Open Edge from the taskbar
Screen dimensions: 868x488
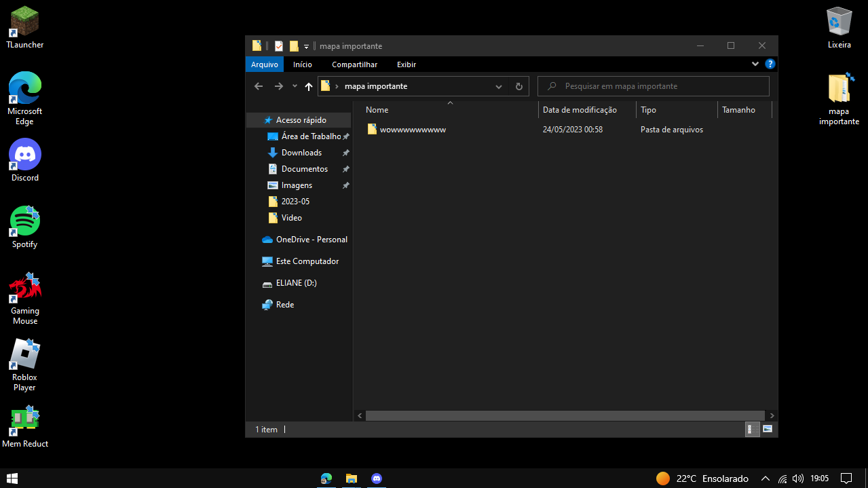point(326,478)
